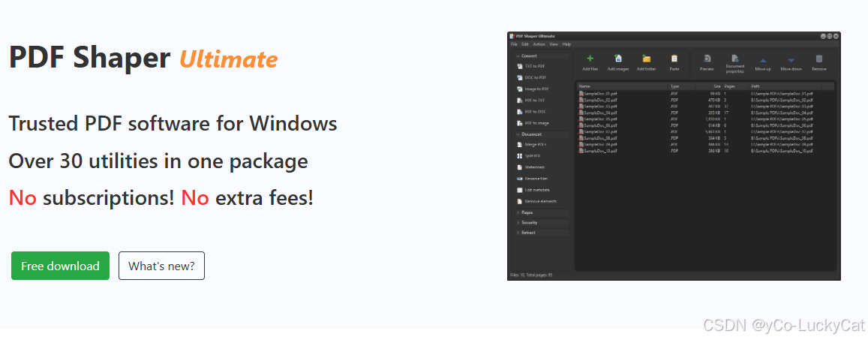Screen dimensions: 868x340
Task: Sort list by the Name column header
Action: [x=622, y=86]
